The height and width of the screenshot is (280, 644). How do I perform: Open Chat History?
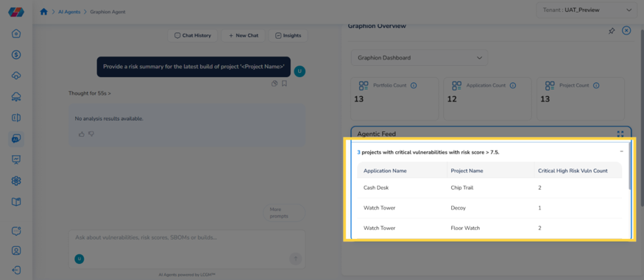[192, 35]
